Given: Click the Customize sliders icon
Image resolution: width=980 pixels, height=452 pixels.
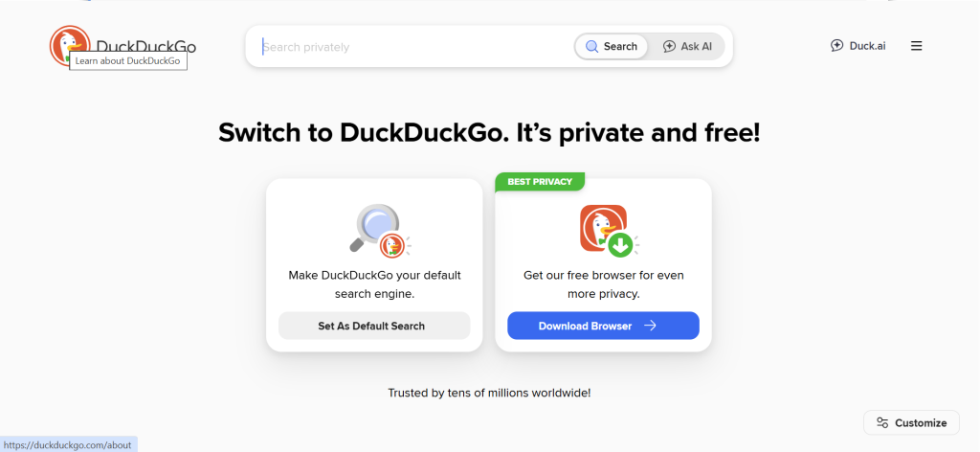Looking at the screenshot, I should coord(882,422).
